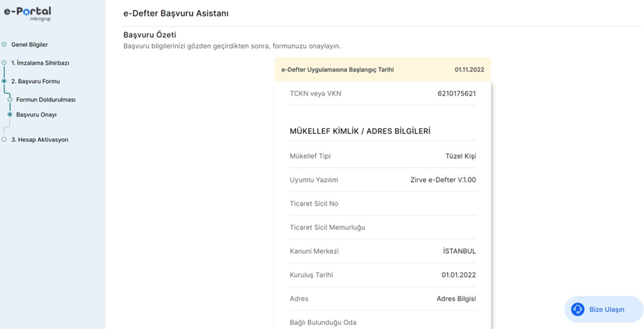Click the e-Defter Başlangıç Tarihi banner
Screen dimensions: 644x329
coord(383,69)
